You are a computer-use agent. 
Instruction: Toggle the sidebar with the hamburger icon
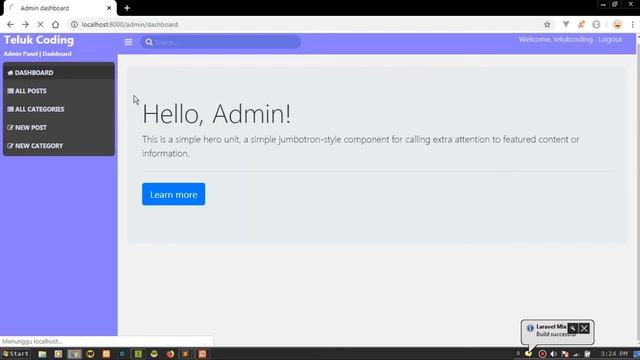pos(128,42)
